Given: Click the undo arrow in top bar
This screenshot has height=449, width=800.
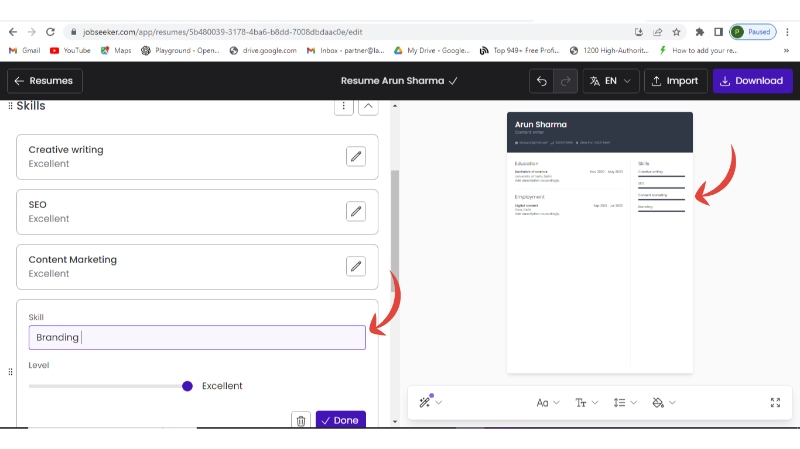Looking at the screenshot, I should pyautogui.click(x=542, y=81).
